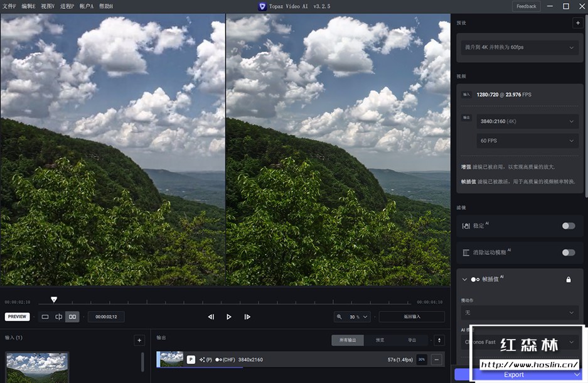Click the timeline end time 00:00:04;10

tap(430, 302)
